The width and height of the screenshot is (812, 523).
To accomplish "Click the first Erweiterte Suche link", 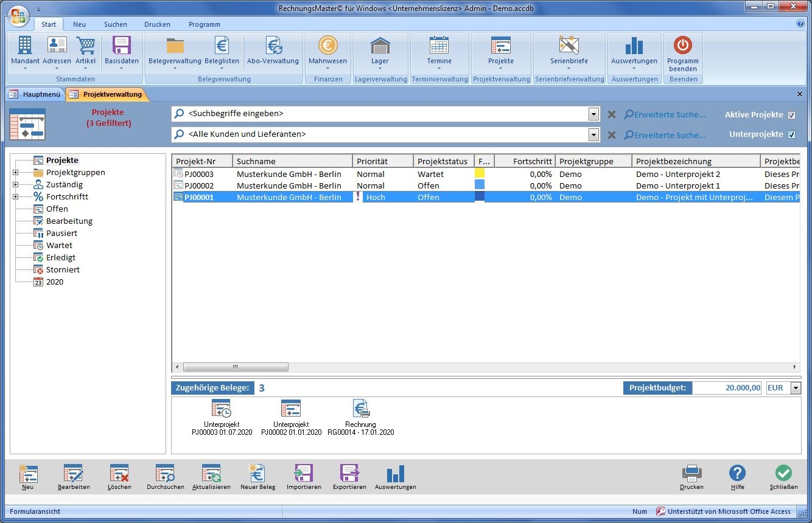I will tap(665, 114).
